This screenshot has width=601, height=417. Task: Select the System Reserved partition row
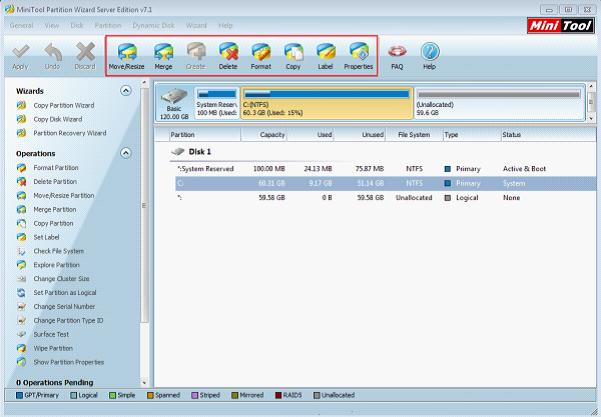(x=385, y=169)
